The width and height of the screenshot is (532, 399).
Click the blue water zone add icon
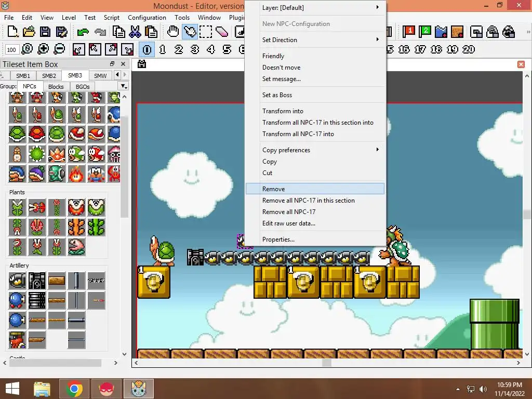click(x=441, y=32)
